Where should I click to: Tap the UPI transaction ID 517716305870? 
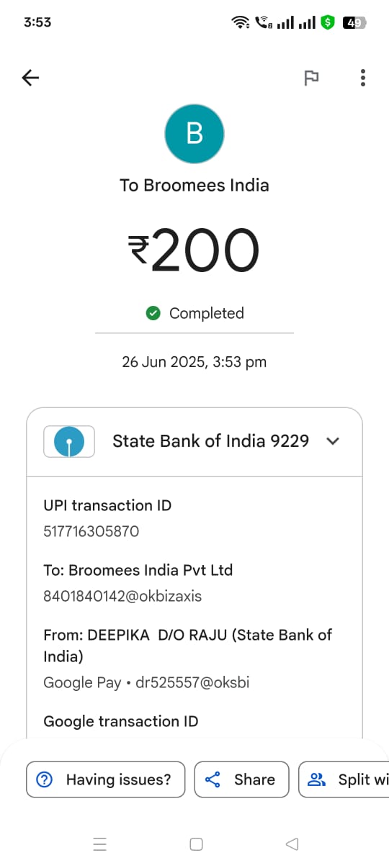pyautogui.click(x=91, y=532)
